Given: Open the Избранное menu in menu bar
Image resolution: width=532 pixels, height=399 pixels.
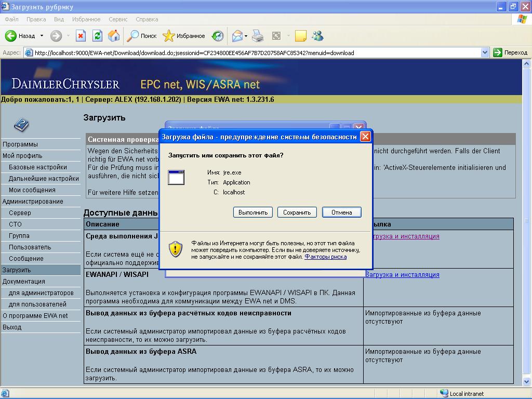Looking at the screenshot, I should [86, 19].
